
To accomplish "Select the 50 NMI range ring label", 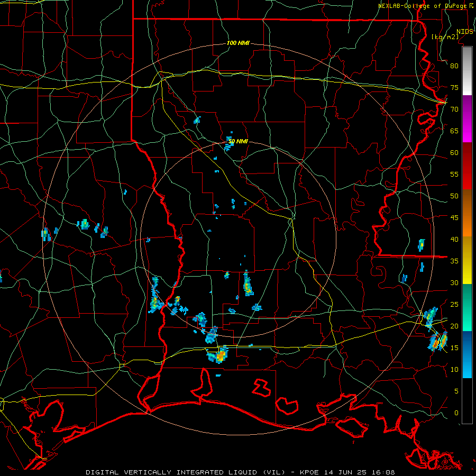I will (238, 141).
